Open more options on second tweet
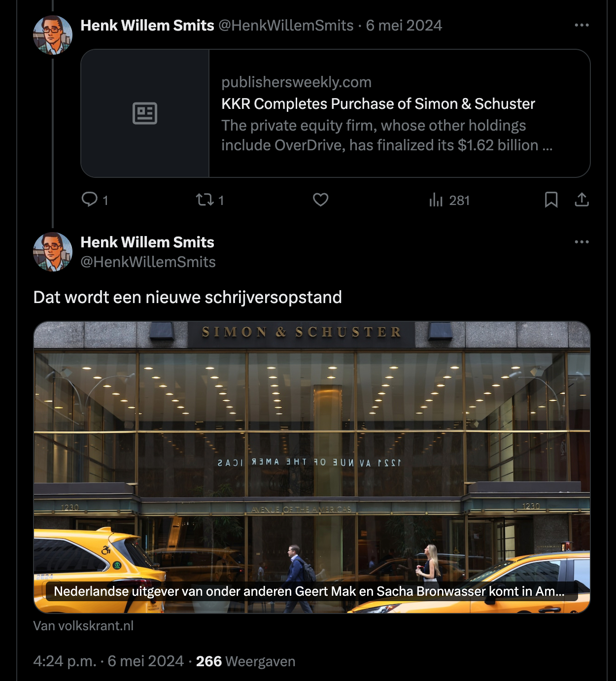 [582, 242]
